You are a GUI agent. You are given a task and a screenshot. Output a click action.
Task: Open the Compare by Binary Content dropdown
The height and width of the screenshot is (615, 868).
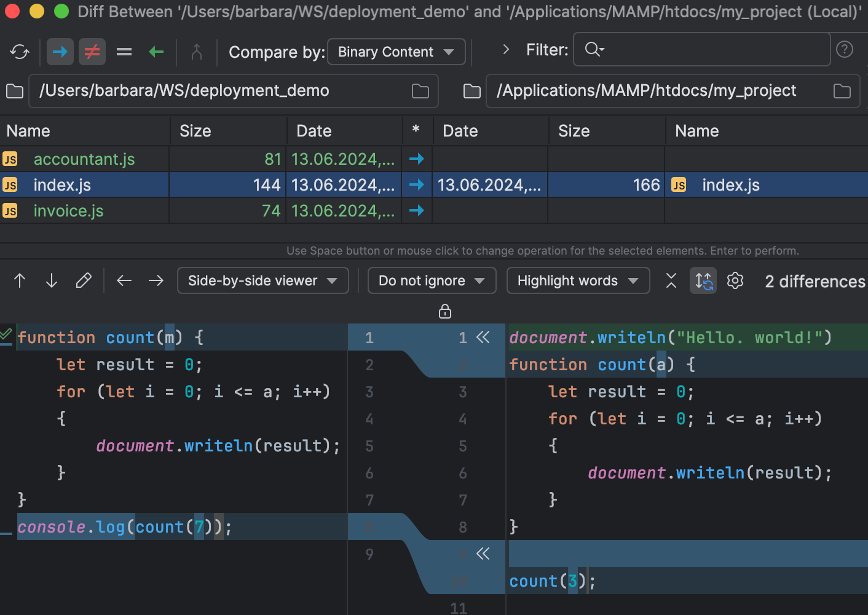(396, 52)
